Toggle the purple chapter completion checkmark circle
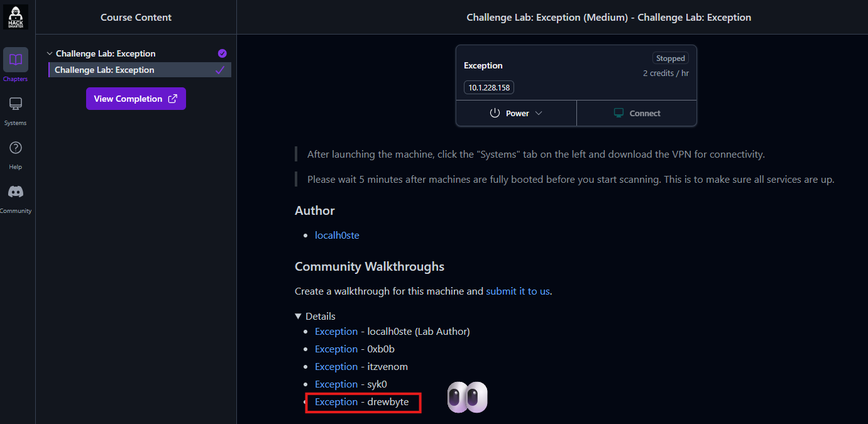The width and height of the screenshot is (868, 424). pyautogui.click(x=222, y=53)
